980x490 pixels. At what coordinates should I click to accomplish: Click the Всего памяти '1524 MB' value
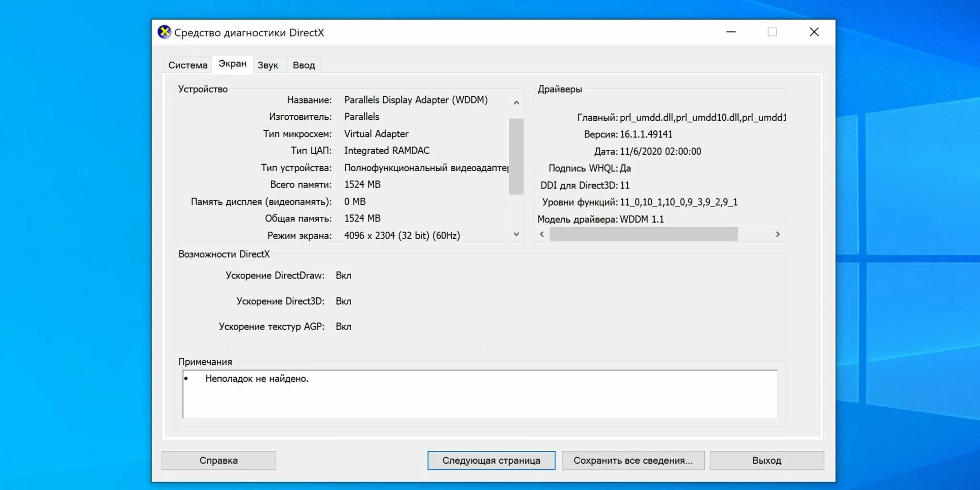(362, 185)
